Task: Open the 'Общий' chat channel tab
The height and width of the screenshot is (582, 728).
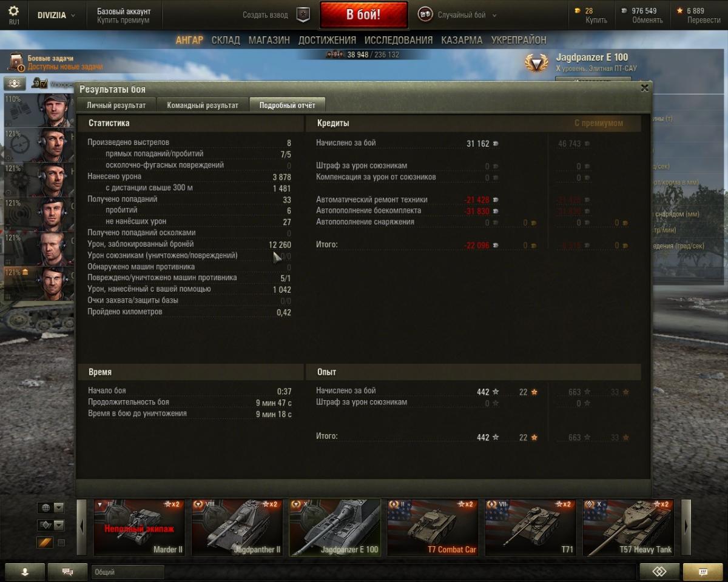Action: pos(127,572)
